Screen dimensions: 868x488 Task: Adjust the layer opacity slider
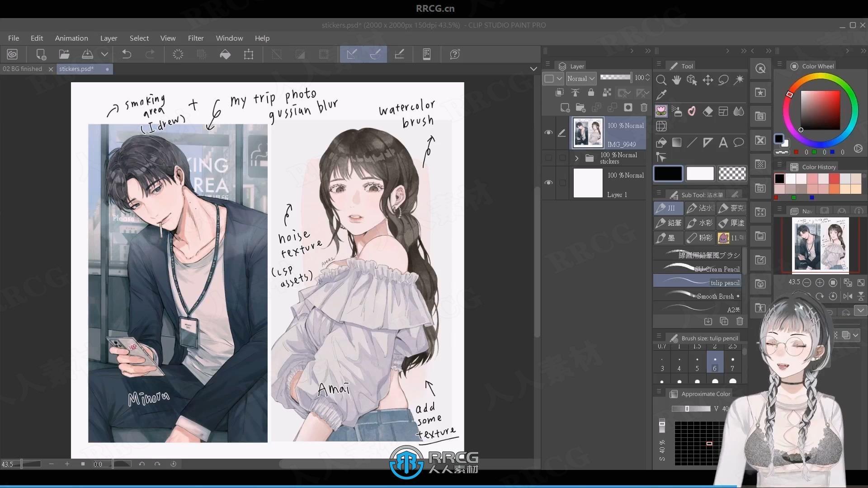click(616, 78)
